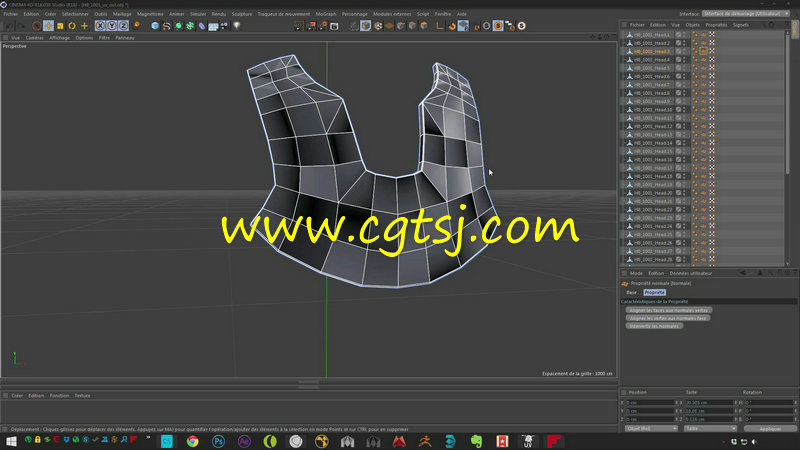Select the model mode cube icon
This screenshot has width=800, height=450.
366,26
